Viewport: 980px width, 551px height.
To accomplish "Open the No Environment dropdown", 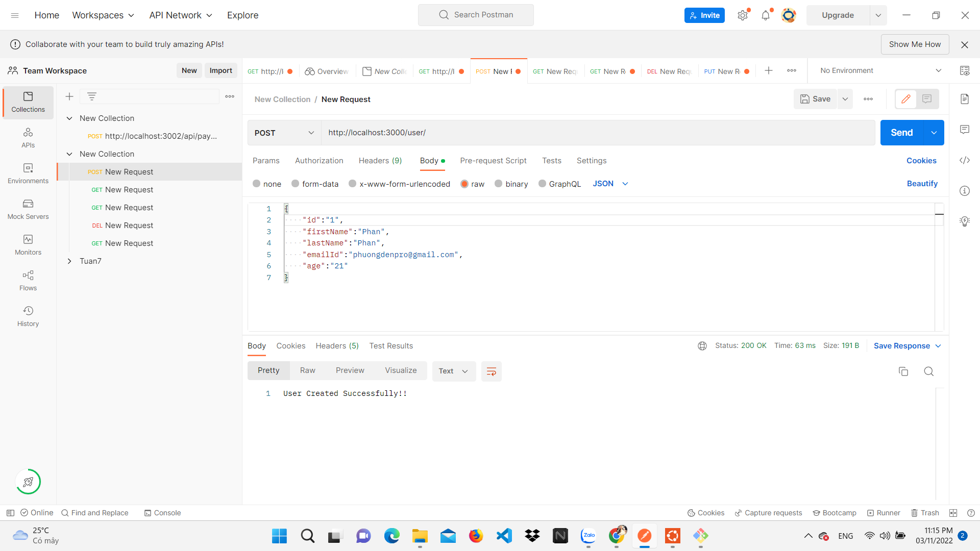I will 880,71.
